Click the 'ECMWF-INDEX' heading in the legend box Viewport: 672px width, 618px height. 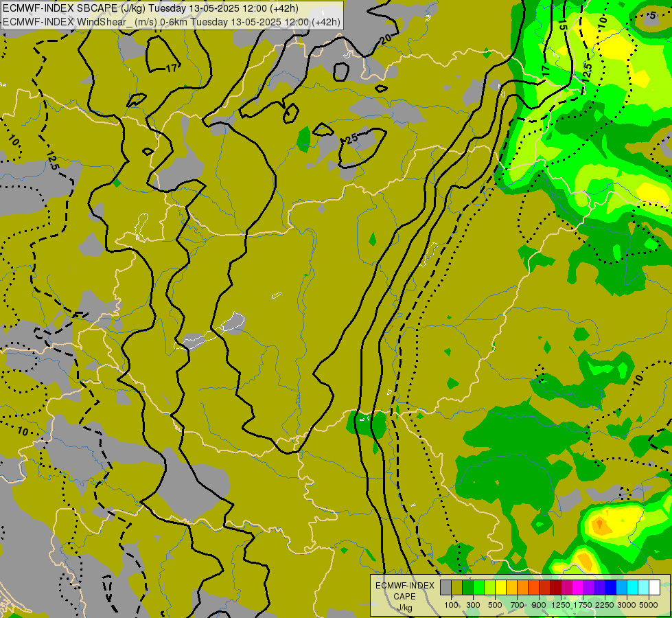(404, 586)
